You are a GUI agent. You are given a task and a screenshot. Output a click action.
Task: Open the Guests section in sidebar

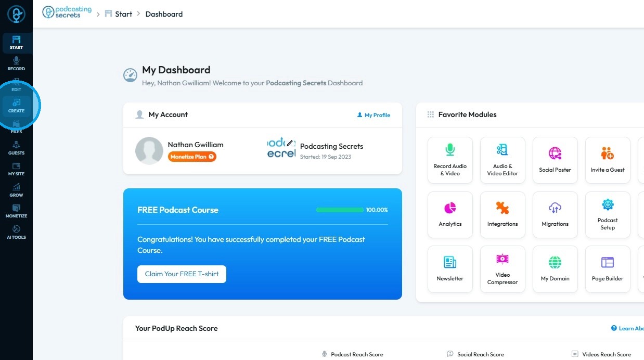click(16, 148)
